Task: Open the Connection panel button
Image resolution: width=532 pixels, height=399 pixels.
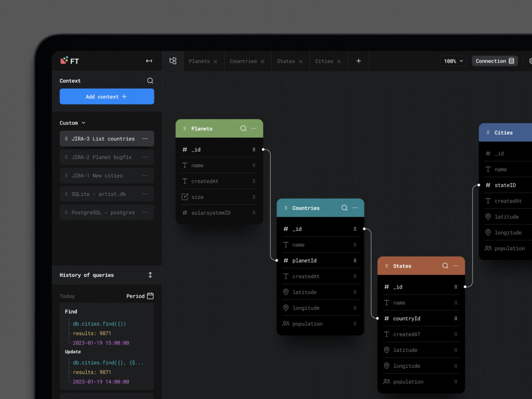Action: pyautogui.click(x=494, y=61)
